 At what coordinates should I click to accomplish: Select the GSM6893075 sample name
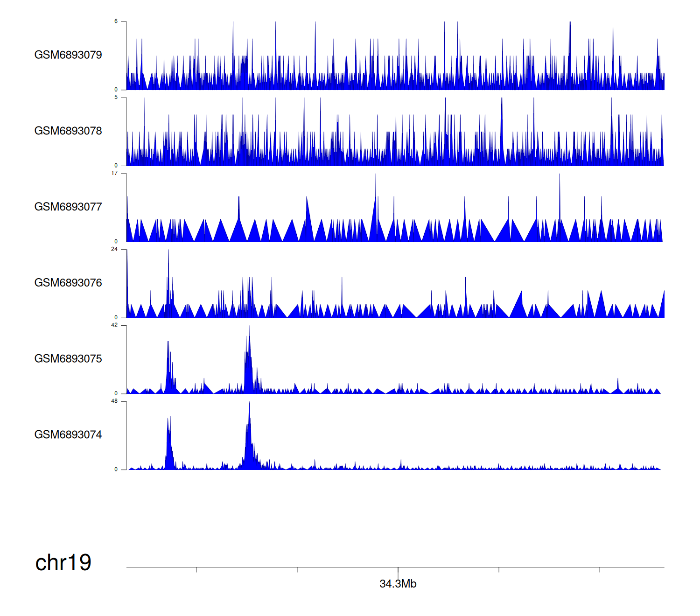(68, 359)
